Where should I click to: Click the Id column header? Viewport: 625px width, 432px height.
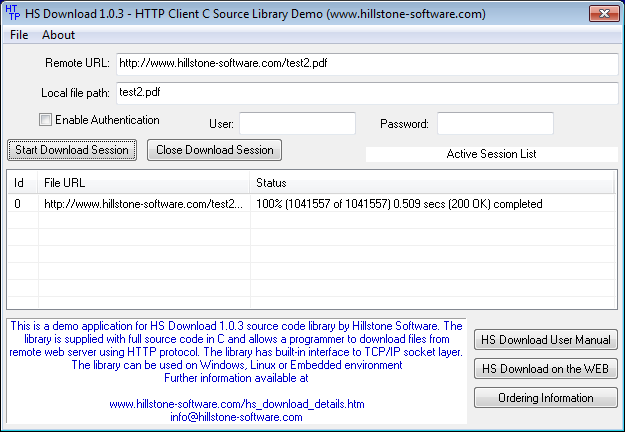click(x=23, y=183)
